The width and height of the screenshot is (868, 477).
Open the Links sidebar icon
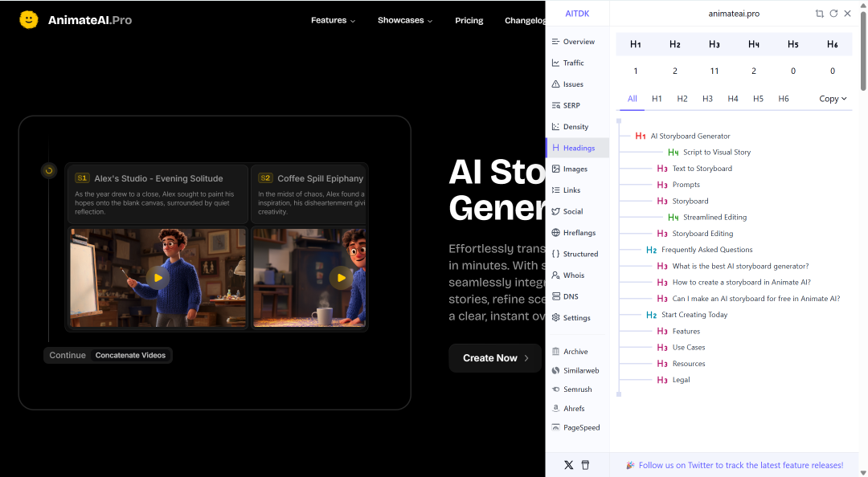pos(555,190)
